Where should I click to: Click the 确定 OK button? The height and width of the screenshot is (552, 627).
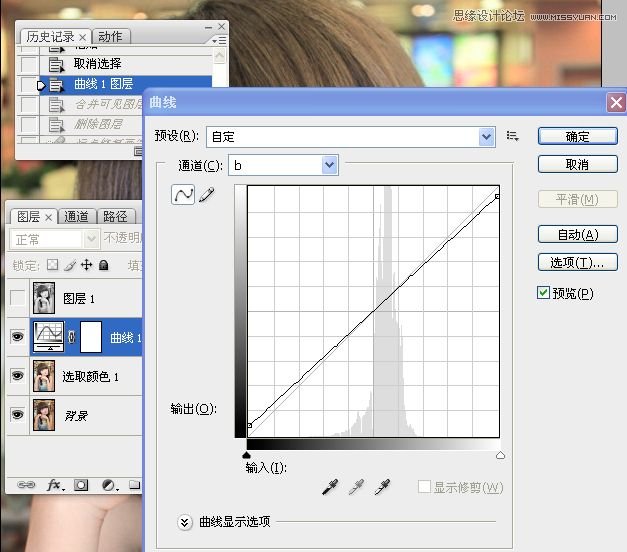coord(577,136)
